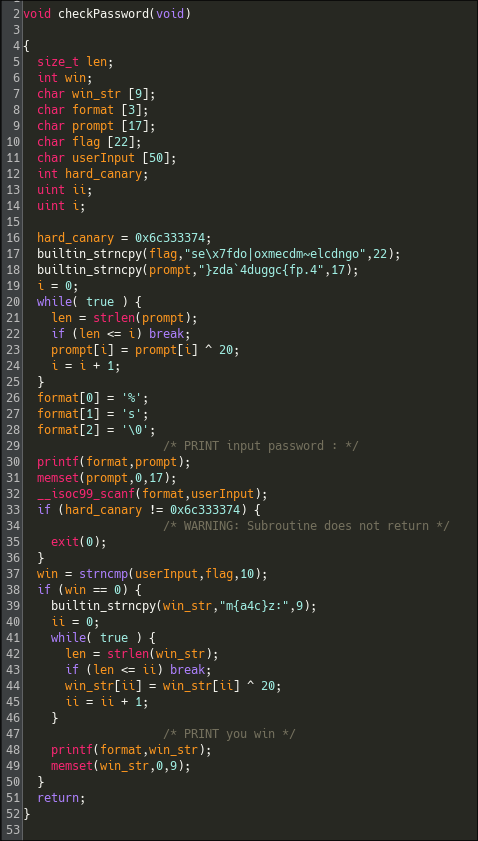Click the 'if (win == 0)' condition

click(86, 590)
